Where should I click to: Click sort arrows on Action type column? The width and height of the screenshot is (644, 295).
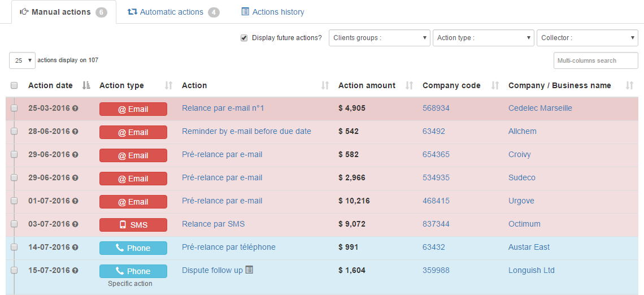pos(168,85)
